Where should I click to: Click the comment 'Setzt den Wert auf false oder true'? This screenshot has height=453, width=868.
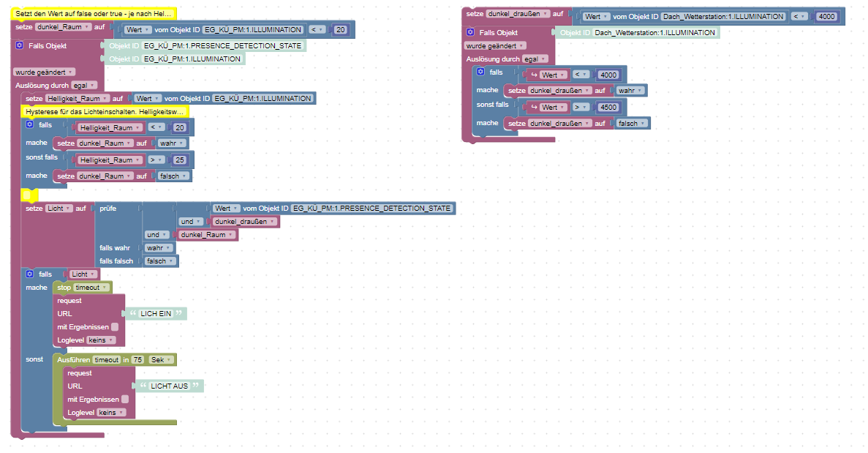pyautogui.click(x=94, y=13)
